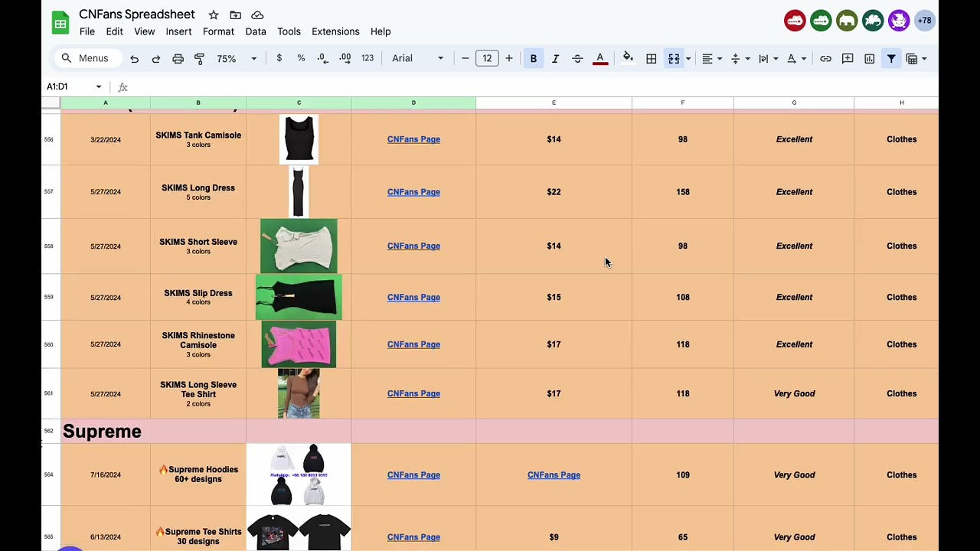Toggle the filter funnel button
The height and width of the screenshot is (551, 980).
[x=891, y=59]
